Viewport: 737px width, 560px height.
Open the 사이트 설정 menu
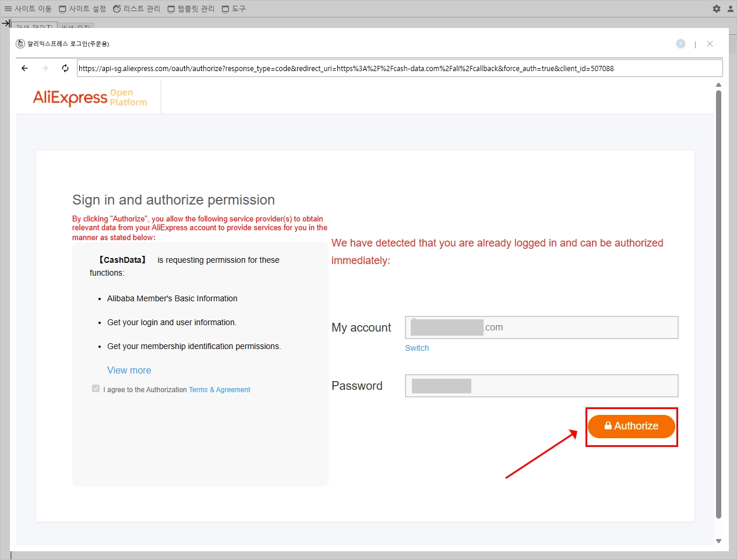click(x=82, y=9)
